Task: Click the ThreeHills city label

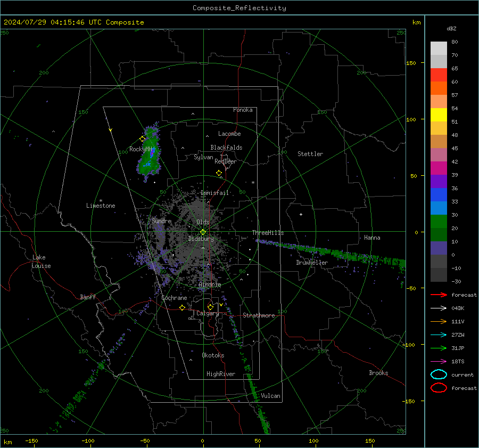Action: pyautogui.click(x=268, y=233)
